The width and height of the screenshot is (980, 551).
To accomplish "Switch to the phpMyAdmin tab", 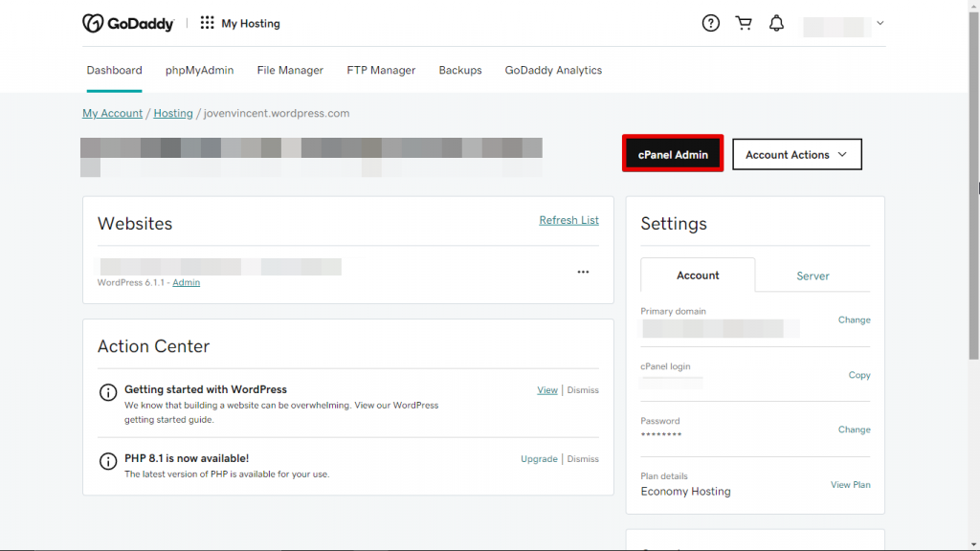I will pyautogui.click(x=199, y=70).
